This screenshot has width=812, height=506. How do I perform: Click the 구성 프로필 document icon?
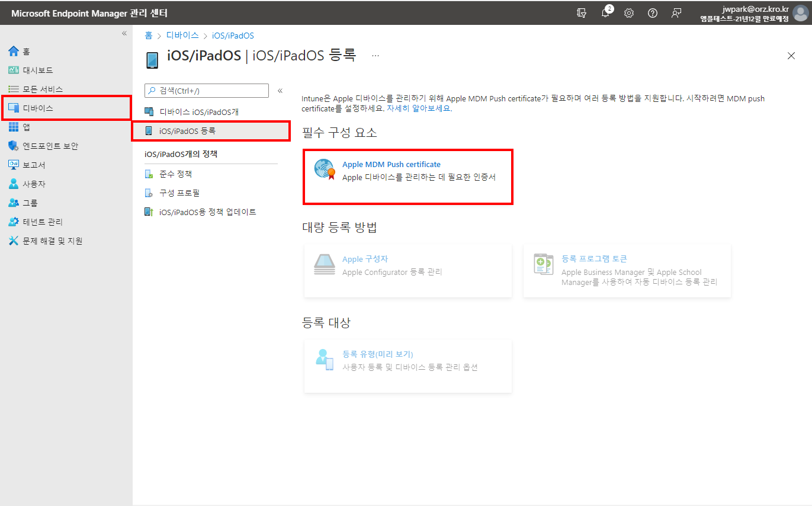coord(149,193)
